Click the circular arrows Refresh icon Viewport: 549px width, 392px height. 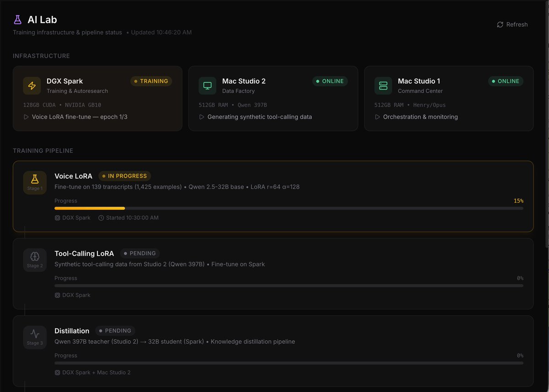[500, 25]
